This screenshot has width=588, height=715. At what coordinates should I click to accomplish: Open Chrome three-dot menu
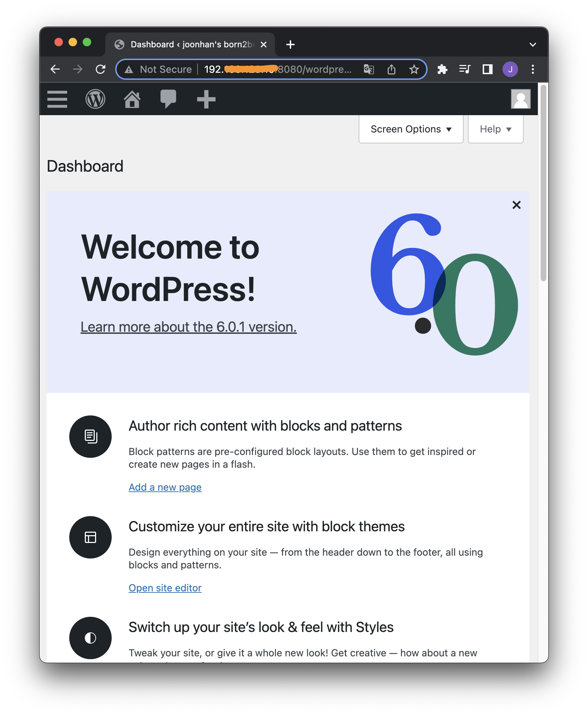(x=533, y=69)
